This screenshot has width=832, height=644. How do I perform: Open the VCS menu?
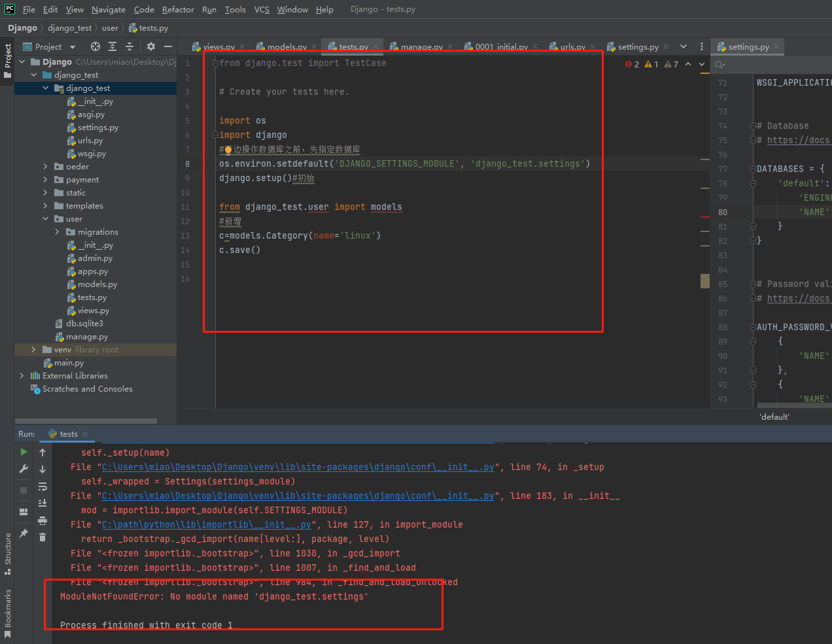pyautogui.click(x=262, y=9)
